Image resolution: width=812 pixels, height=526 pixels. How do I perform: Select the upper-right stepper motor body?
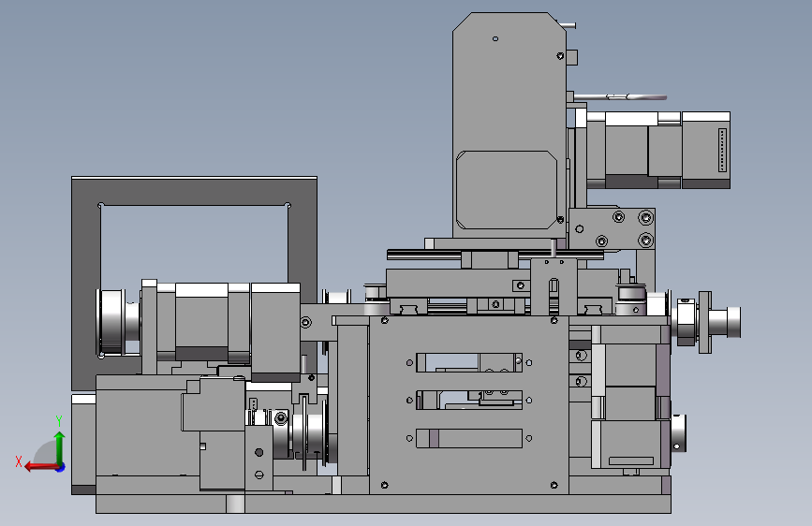tap(657, 150)
